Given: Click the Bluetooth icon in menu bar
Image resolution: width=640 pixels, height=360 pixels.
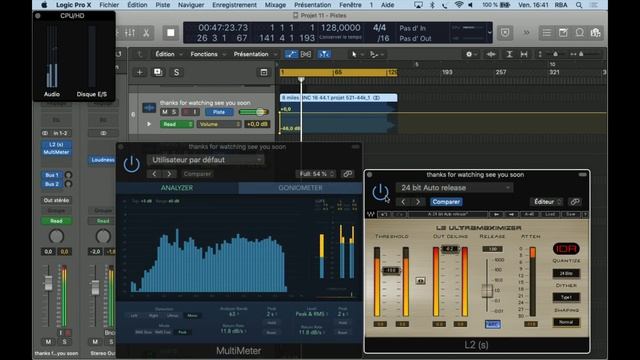Looking at the screenshot, I should (x=432, y=5).
